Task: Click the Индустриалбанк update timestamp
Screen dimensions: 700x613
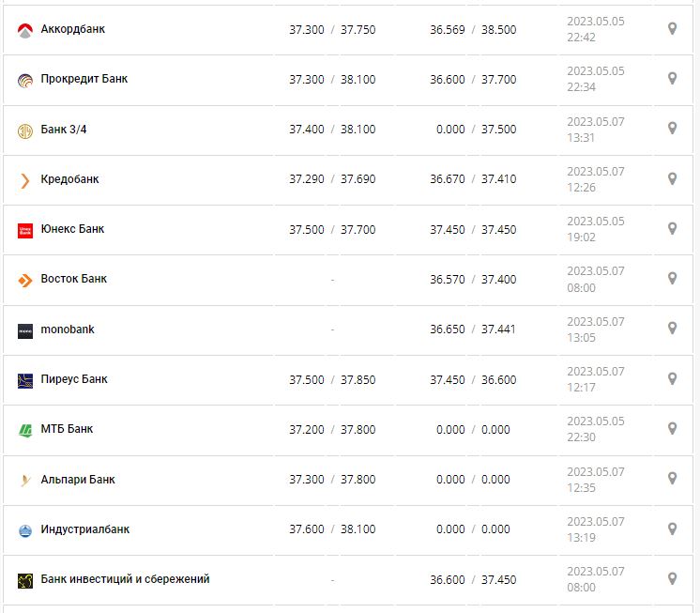Action: [595, 529]
